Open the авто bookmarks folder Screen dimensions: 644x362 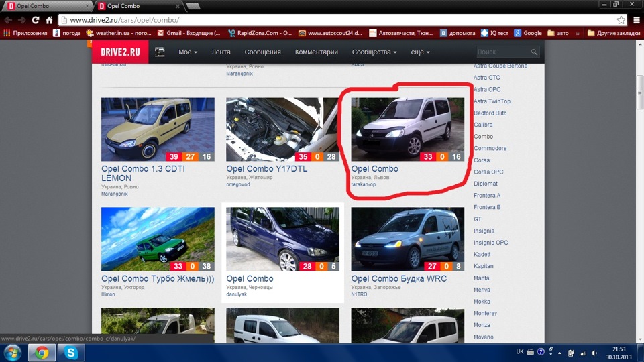click(558, 33)
